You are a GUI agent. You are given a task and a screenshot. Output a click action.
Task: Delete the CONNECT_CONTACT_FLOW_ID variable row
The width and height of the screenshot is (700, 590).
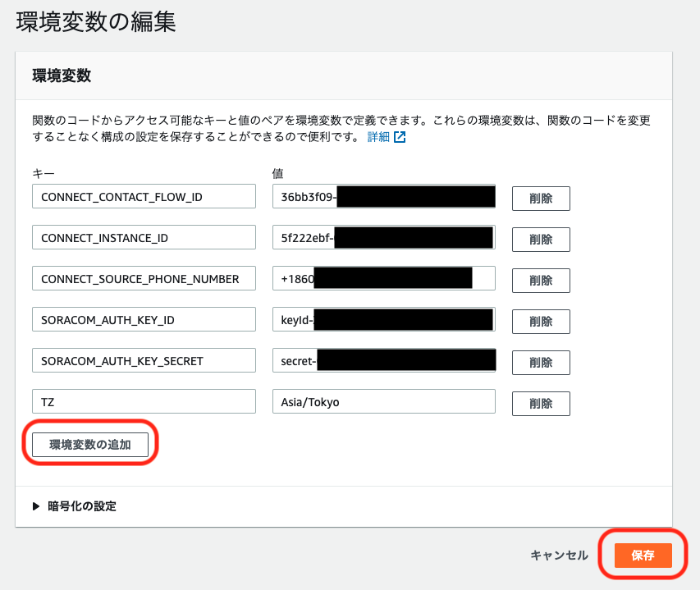(541, 198)
